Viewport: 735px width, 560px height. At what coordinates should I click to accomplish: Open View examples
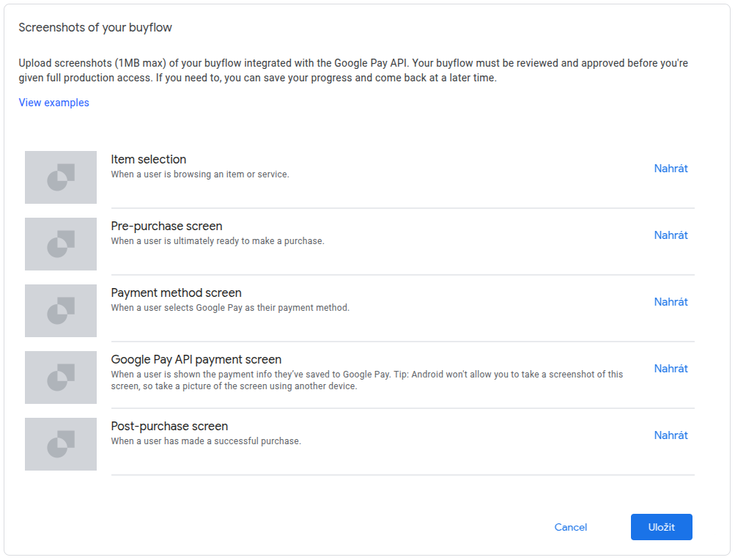53,103
